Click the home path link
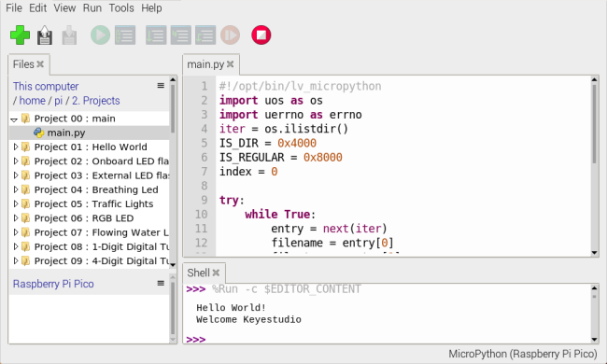The height and width of the screenshot is (364, 607). (x=32, y=101)
